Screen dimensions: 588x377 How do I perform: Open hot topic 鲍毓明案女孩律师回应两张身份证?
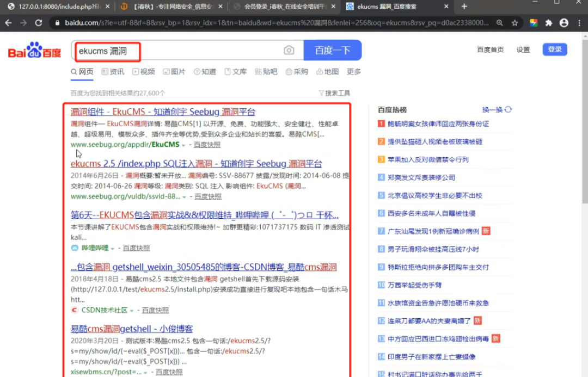(438, 123)
